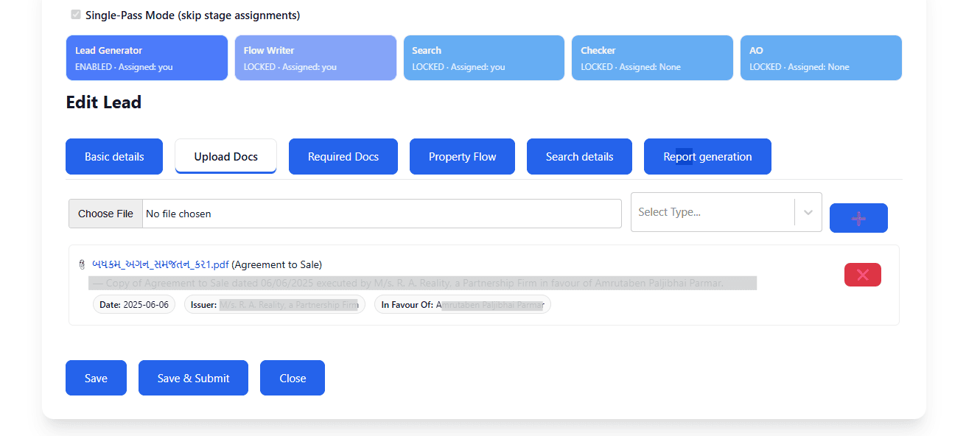This screenshot has height=436, width=980.
Task: Click the paperclip icon beside the PDF filename
Action: 81,264
